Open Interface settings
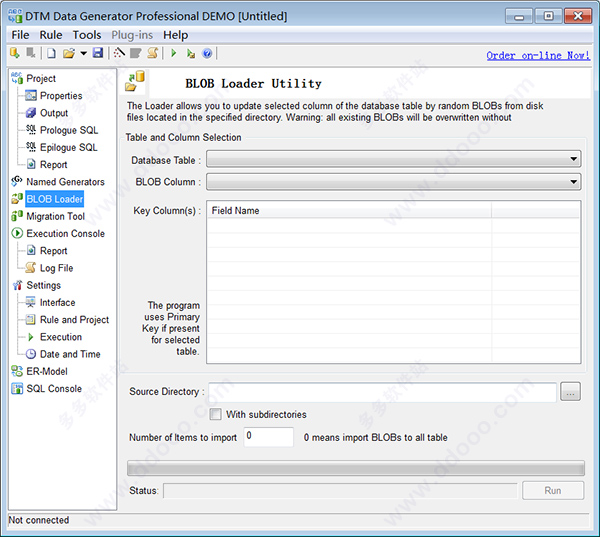This screenshot has width=600, height=537. pos(57,302)
